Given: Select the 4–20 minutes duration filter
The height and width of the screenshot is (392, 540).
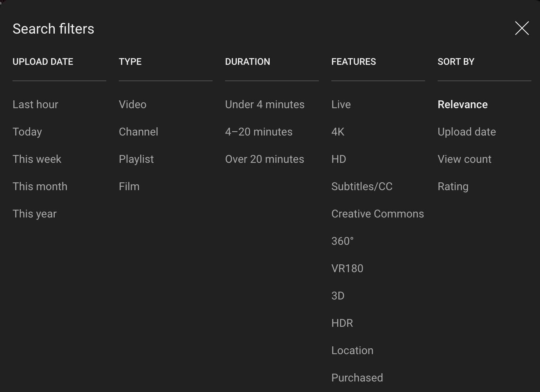Looking at the screenshot, I should (259, 132).
